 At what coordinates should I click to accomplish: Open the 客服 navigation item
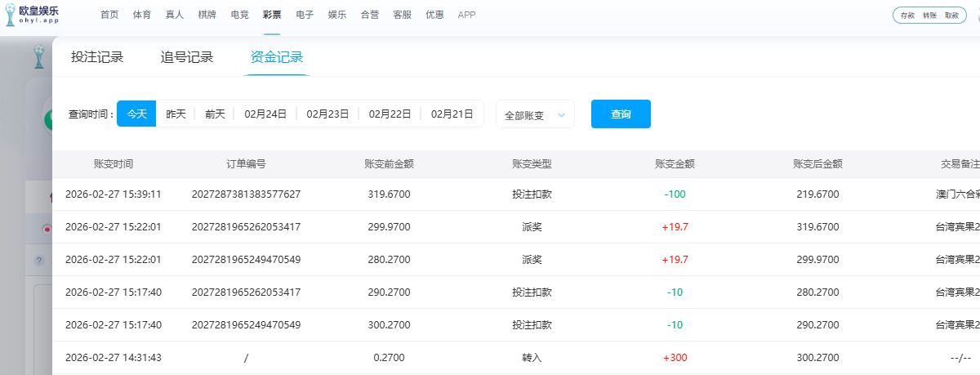click(402, 15)
